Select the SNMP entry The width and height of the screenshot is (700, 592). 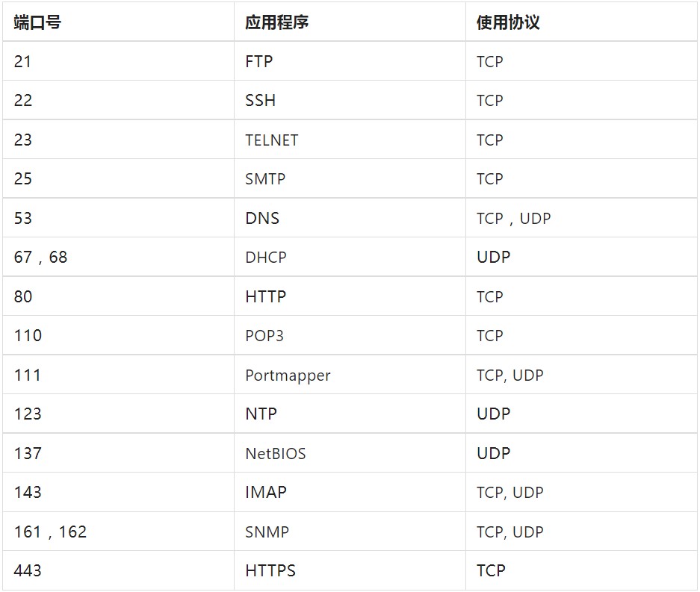(267, 532)
